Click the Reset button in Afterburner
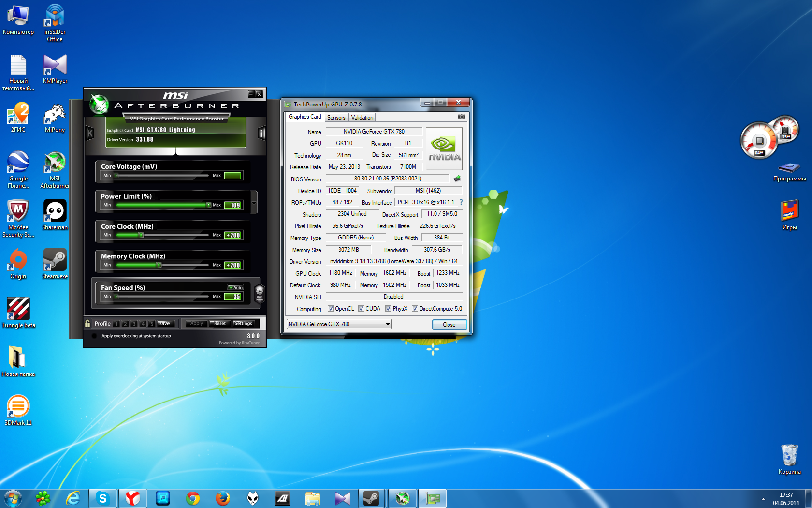Viewport: 812px width, 508px height. point(220,323)
